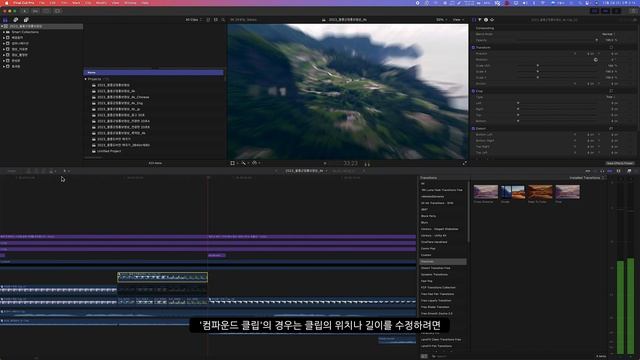Select the All transitions category
This screenshot has width=640, height=360.
(x=423, y=184)
